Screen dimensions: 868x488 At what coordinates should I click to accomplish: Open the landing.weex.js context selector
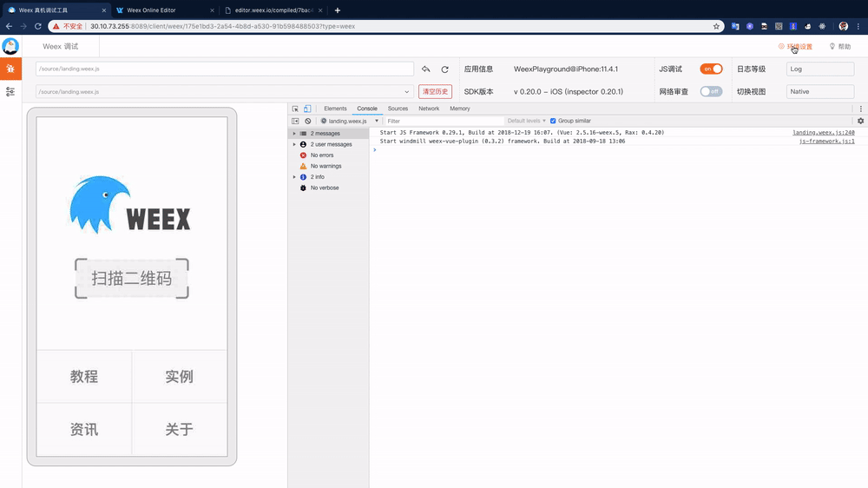coord(350,121)
